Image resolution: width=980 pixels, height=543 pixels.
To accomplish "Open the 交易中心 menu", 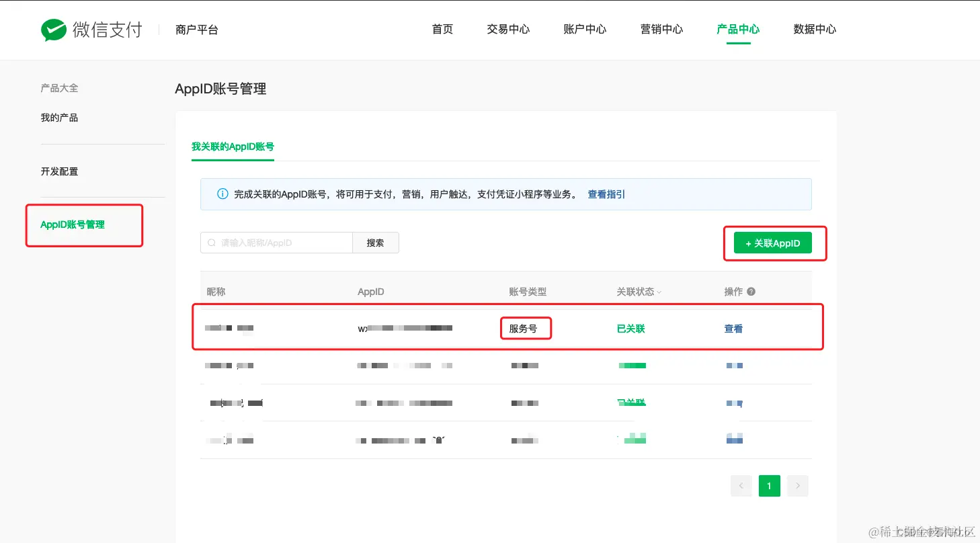I will click(508, 30).
